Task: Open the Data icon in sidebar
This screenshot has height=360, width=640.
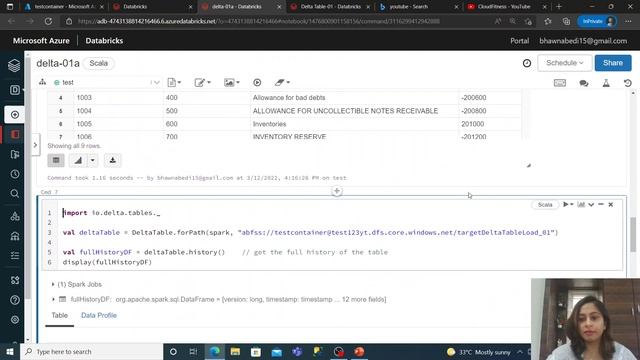Action: (15, 216)
